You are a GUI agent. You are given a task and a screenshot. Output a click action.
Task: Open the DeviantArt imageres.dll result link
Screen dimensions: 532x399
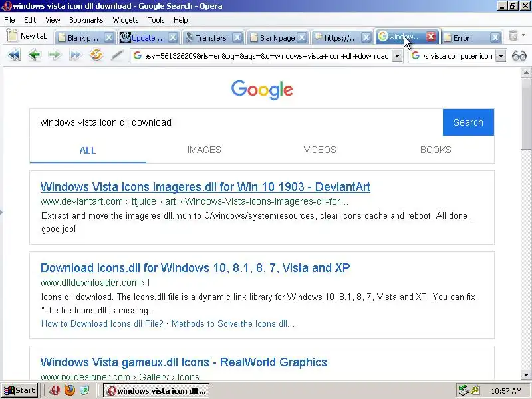pos(205,187)
